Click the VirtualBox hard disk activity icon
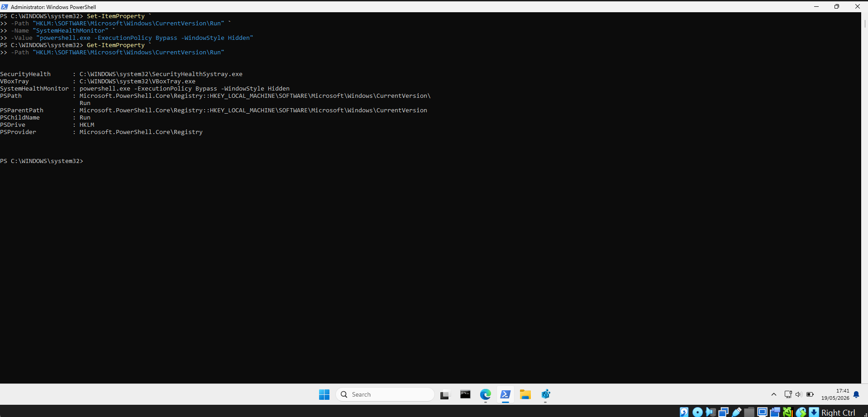The height and width of the screenshot is (417, 868). pyautogui.click(x=684, y=412)
